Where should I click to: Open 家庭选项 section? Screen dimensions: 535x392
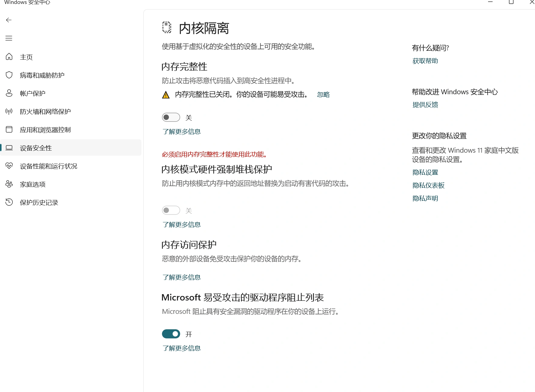32,184
